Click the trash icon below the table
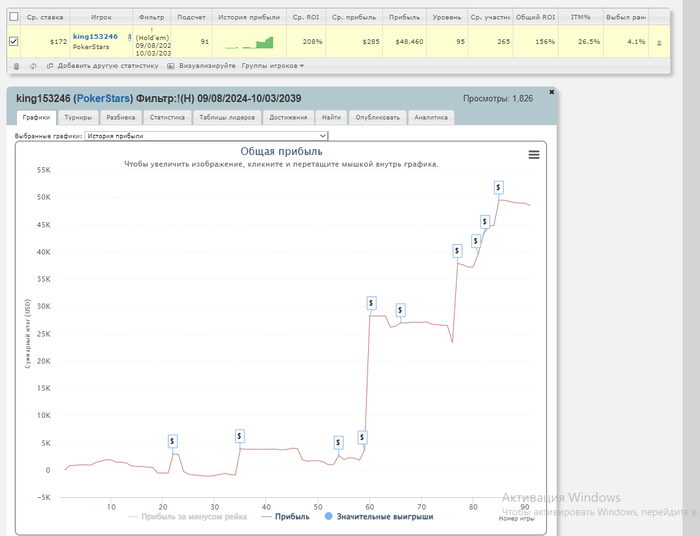700x536 pixels. [x=15, y=66]
